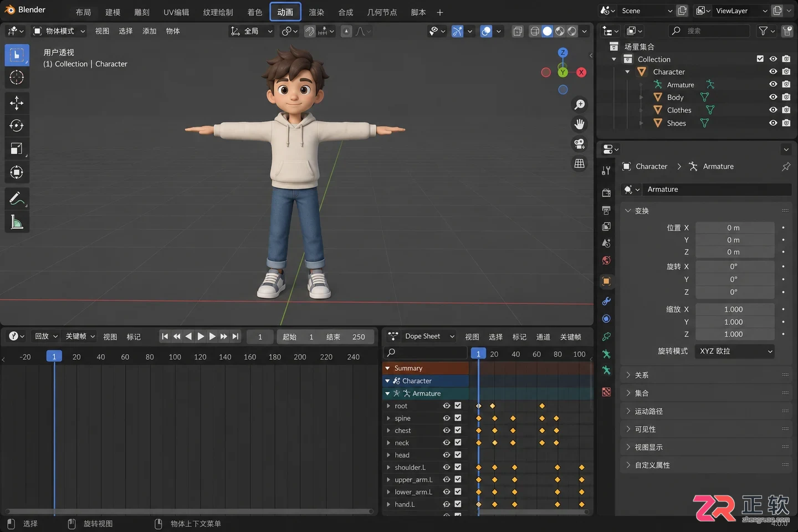This screenshot has height=532, width=798.
Task: Expand the 关系 panel
Action: 705,375
